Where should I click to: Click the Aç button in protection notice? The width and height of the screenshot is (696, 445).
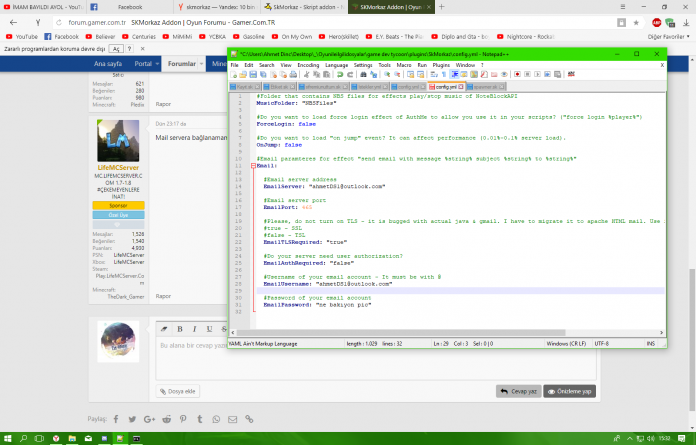point(116,48)
